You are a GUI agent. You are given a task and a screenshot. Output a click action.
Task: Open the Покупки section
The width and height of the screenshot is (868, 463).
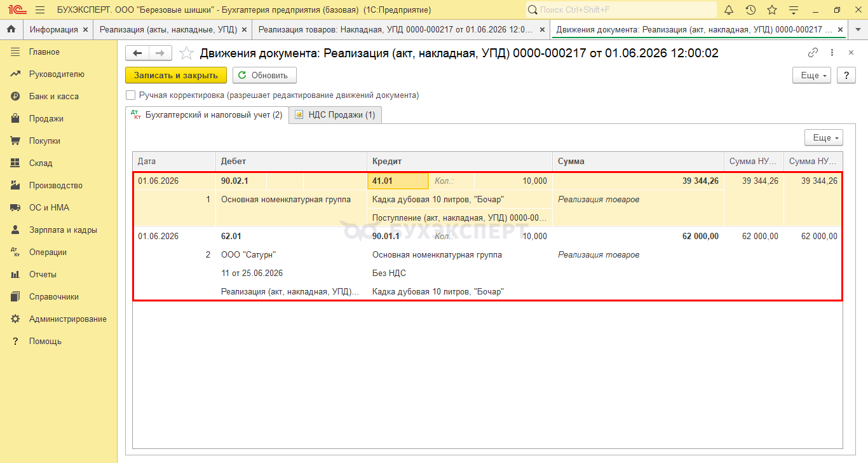pyautogui.click(x=44, y=141)
